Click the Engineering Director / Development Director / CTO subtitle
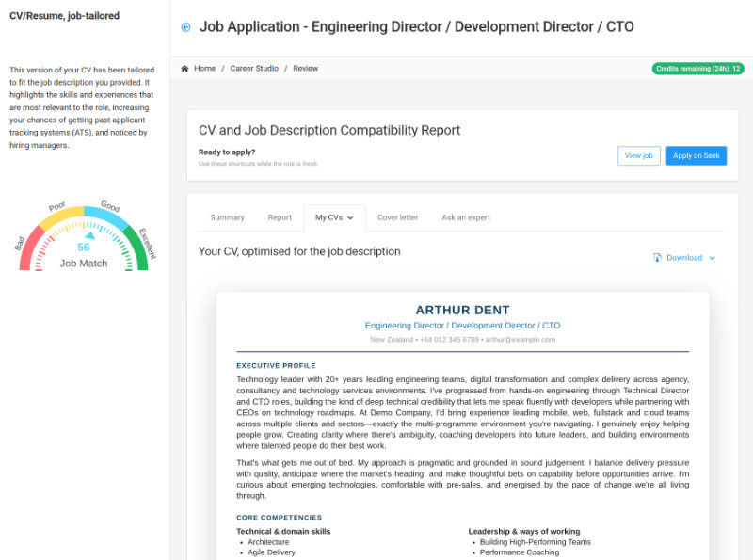 point(462,326)
